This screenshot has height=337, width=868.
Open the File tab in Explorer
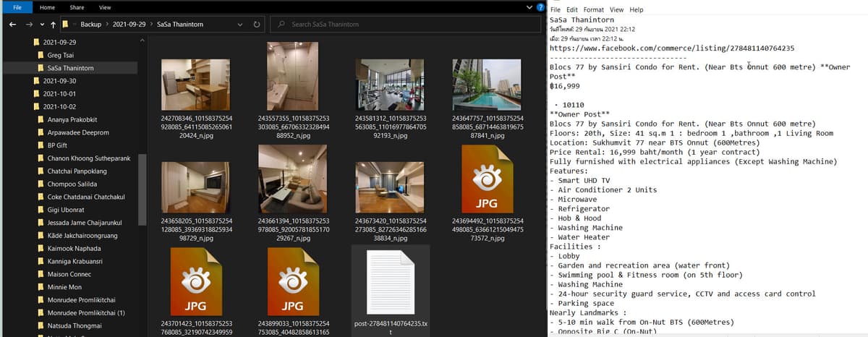point(17,7)
